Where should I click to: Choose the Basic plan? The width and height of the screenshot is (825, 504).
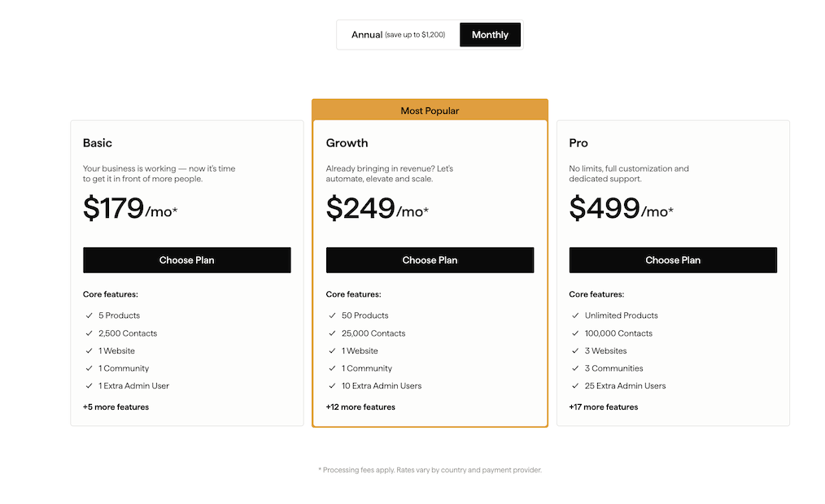pos(186,260)
